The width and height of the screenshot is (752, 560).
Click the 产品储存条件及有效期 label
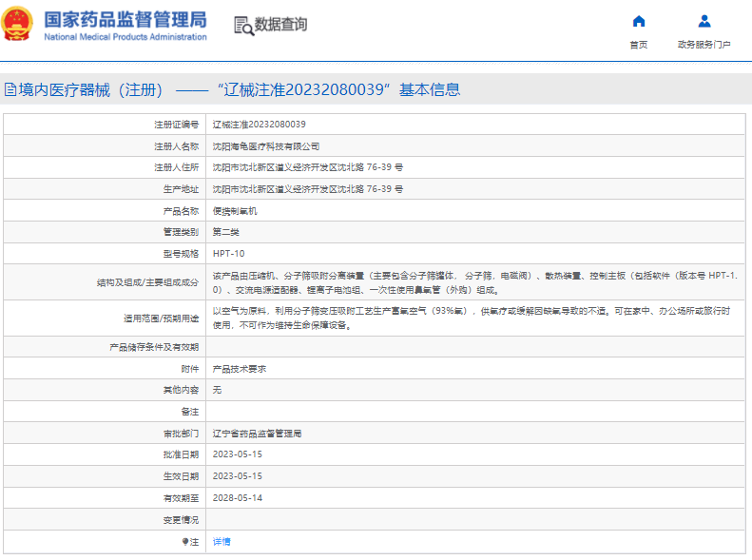[154, 347]
